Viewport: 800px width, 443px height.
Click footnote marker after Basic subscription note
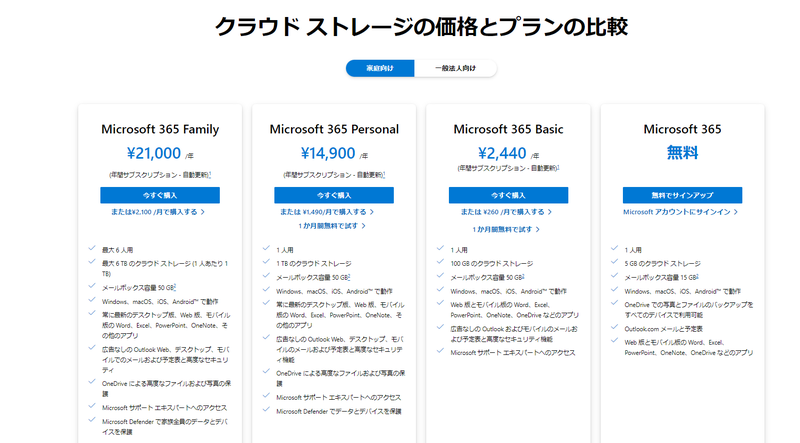[558, 167]
